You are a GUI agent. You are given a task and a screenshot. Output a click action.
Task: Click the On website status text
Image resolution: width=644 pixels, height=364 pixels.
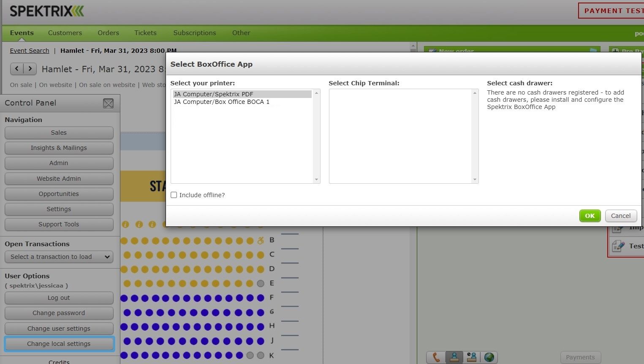click(56, 85)
